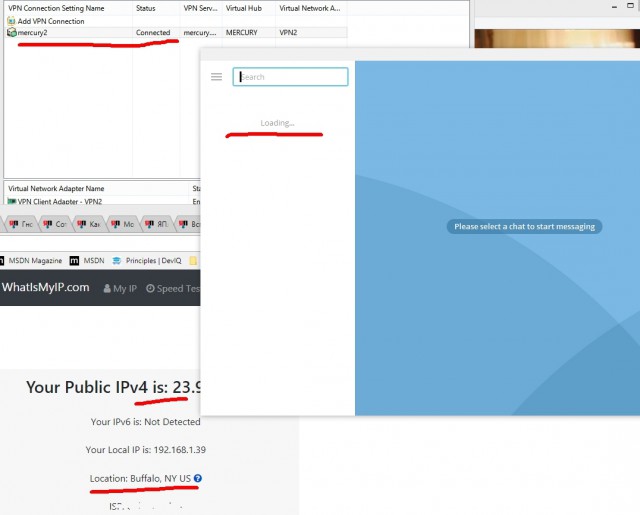Click the Telegram Search field
This screenshot has height=515, width=640.
(x=291, y=77)
